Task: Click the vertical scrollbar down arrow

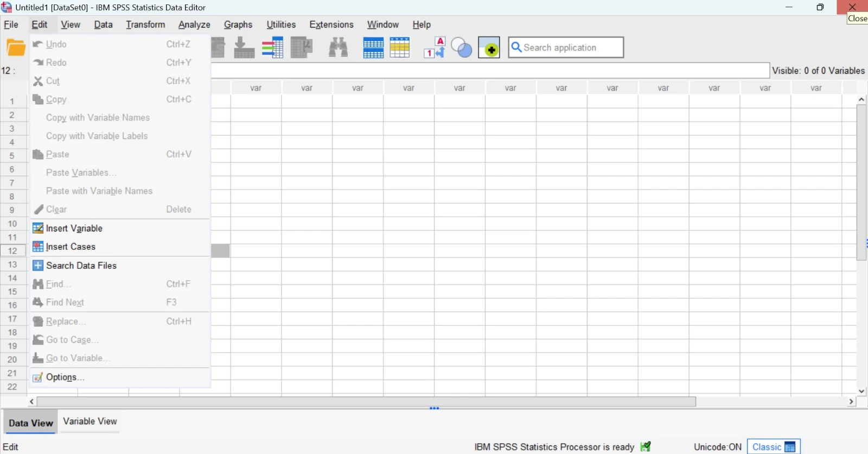Action: 861,391
